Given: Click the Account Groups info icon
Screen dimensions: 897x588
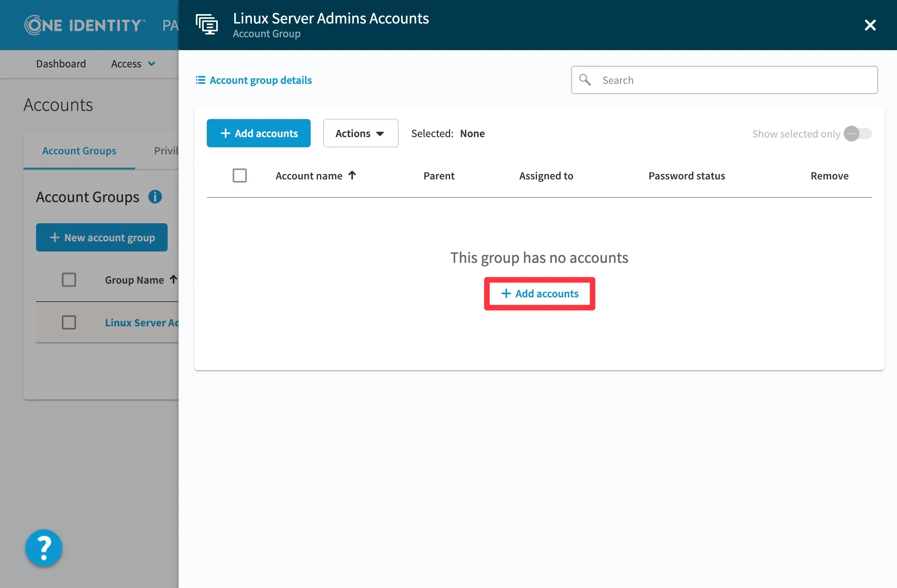Looking at the screenshot, I should (155, 197).
